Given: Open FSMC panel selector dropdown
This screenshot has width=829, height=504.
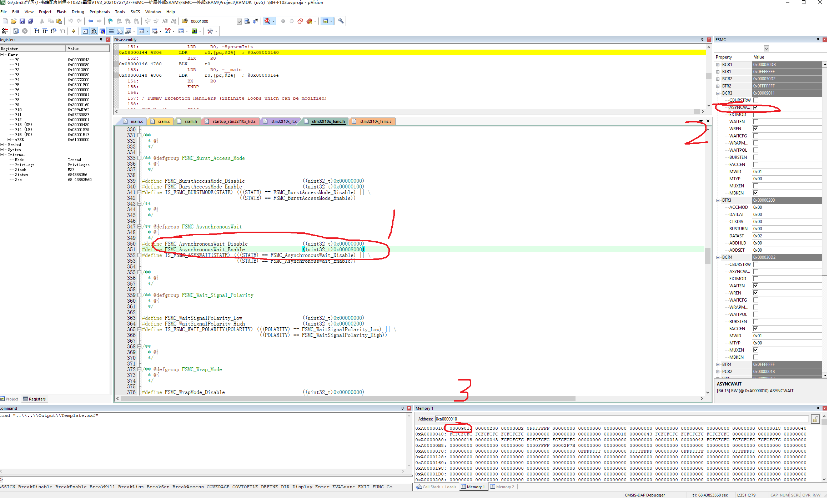Looking at the screenshot, I should (x=766, y=49).
